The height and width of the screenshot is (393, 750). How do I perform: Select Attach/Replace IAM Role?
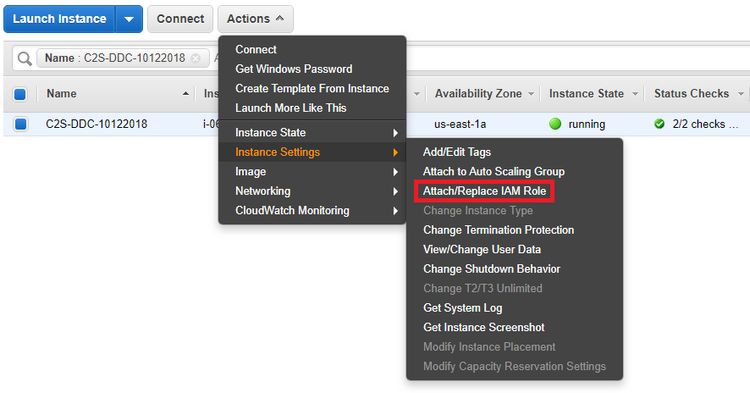484,191
